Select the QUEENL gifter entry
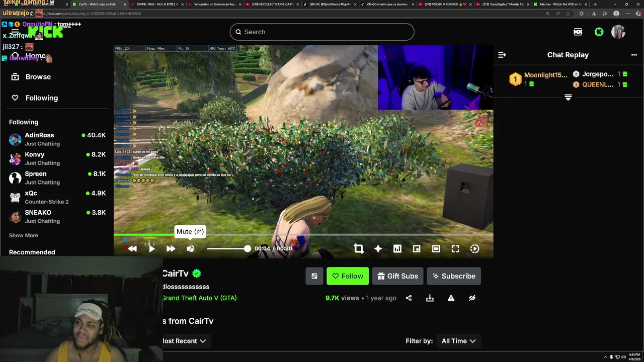The height and width of the screenshot is (362, 644). click(x=600, y=84)
